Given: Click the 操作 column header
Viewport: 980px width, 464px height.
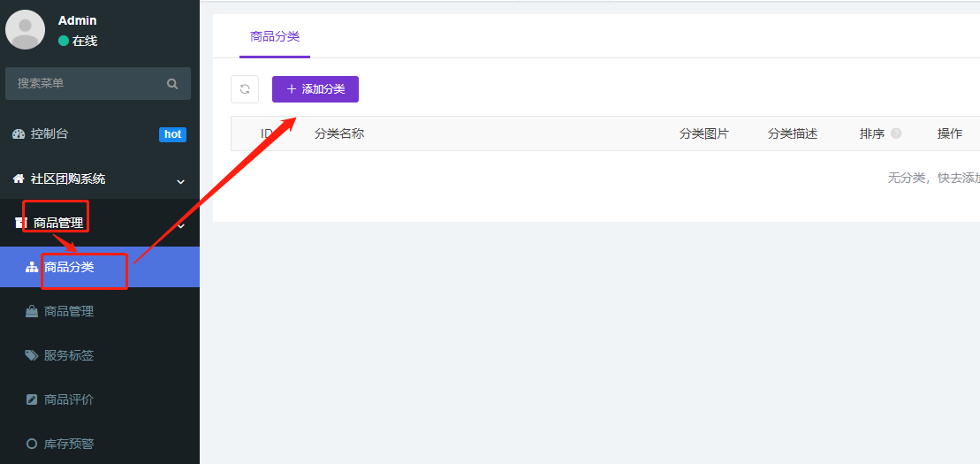Looking at the screenshot, I should coord(950,133).
